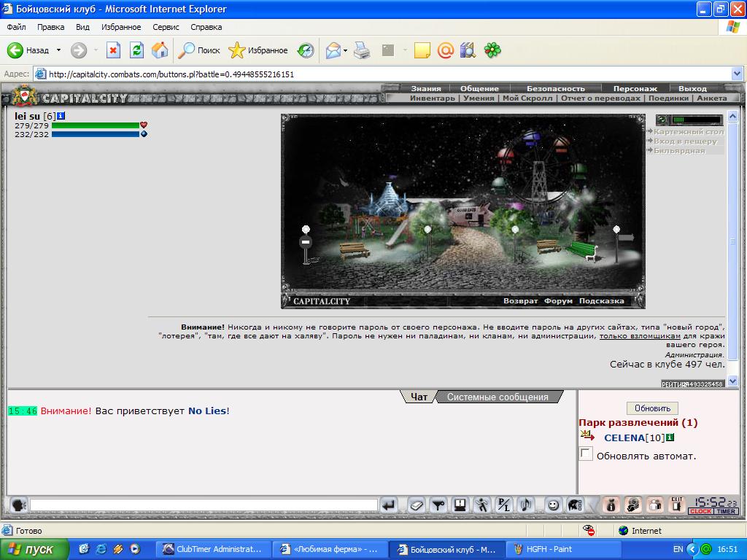This screenshot has height=560, width=747.
Task: Open the Справка menu
Action: 206,27
